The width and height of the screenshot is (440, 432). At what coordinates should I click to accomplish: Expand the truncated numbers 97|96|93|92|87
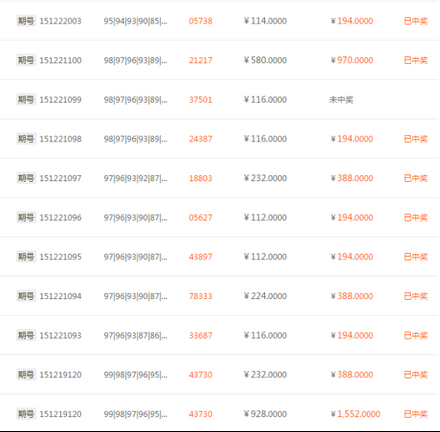(135, 178)
